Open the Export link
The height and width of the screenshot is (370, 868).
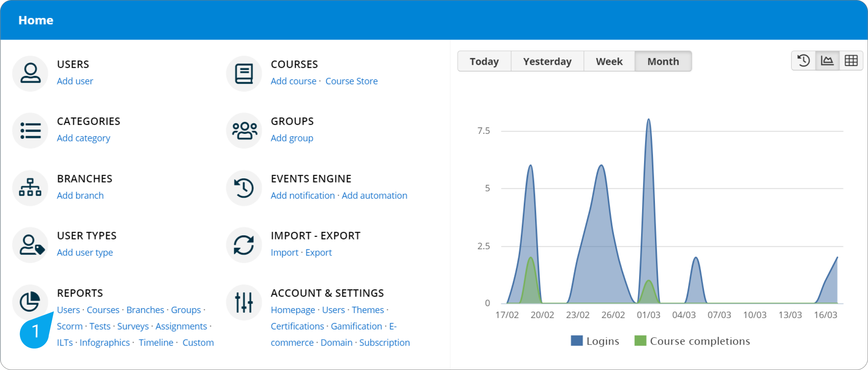point(319,252)
